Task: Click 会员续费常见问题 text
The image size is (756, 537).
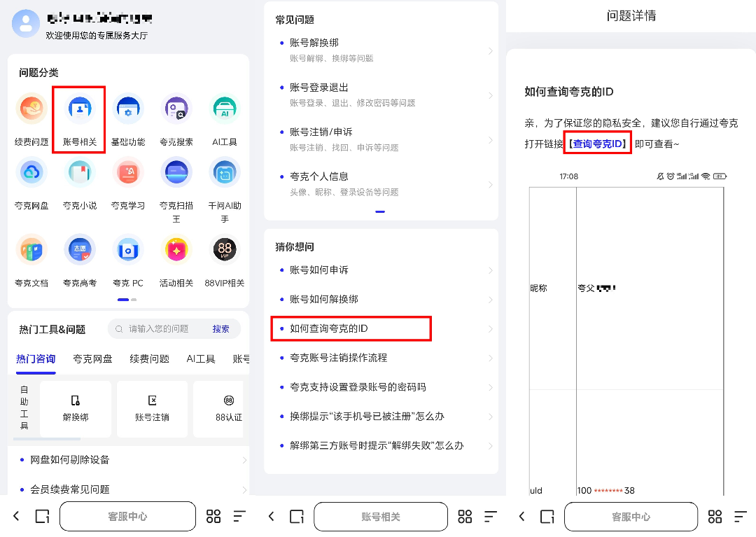Action: point(70,489)
